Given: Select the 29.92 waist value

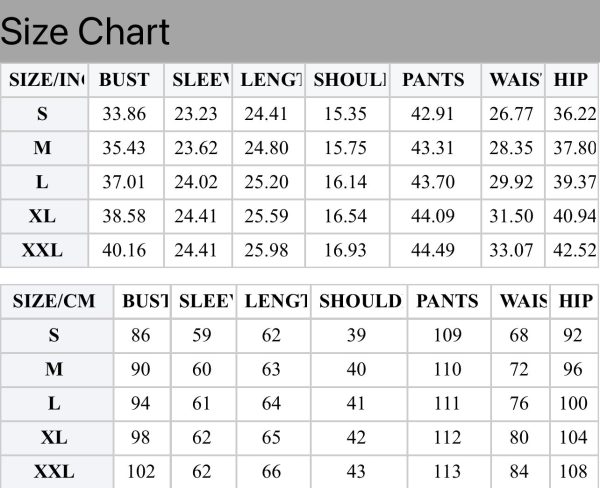Looking at the screenshot, I should coord(513,182).
